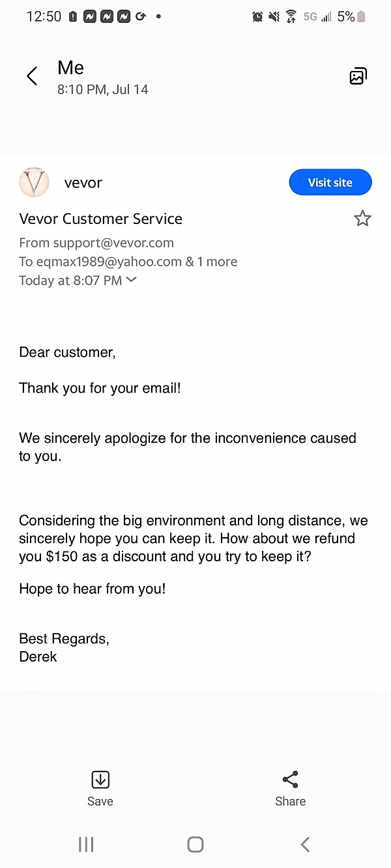Tap the muted sound status icon
Screen dimensions: 391x868
274,17
